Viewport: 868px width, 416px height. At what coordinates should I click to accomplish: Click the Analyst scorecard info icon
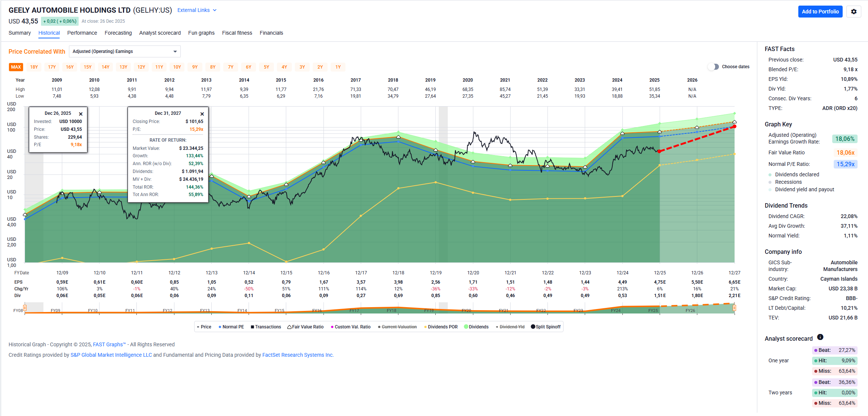(x=820, y=337)
